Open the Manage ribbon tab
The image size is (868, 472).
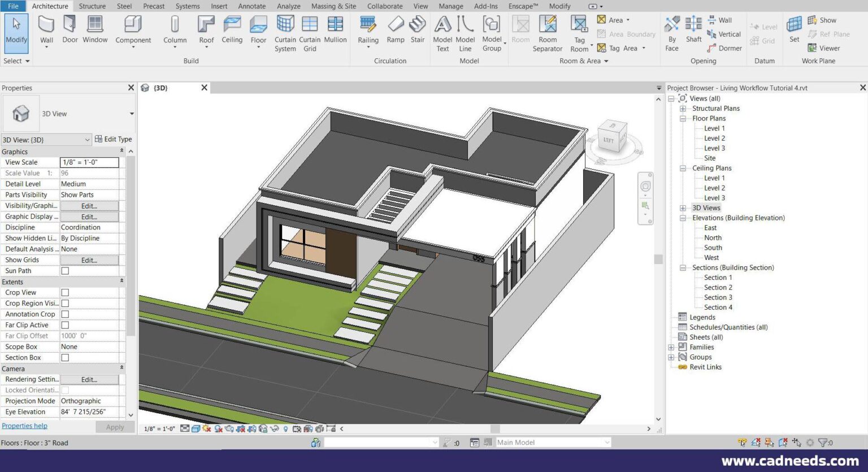point(451,6)
